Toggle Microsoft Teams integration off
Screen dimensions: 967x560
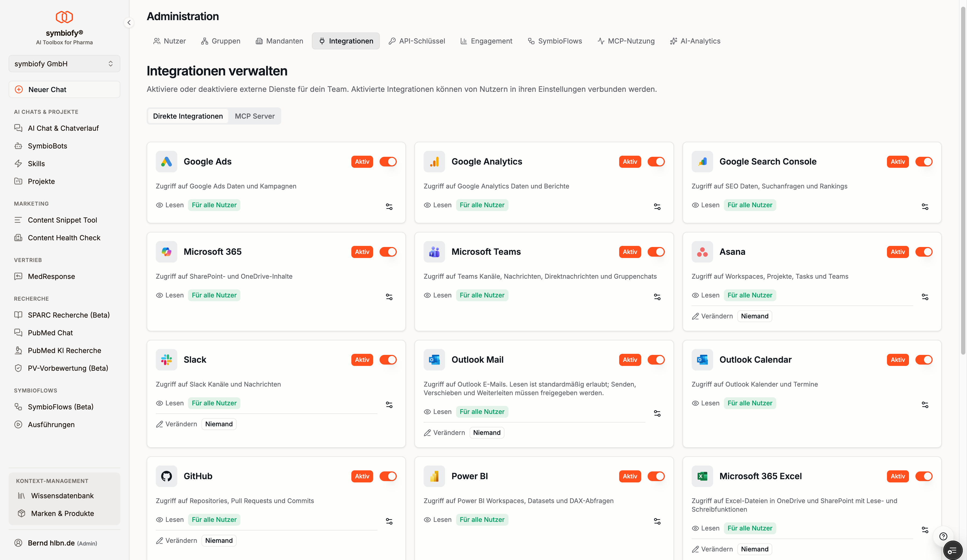[656, 252]
